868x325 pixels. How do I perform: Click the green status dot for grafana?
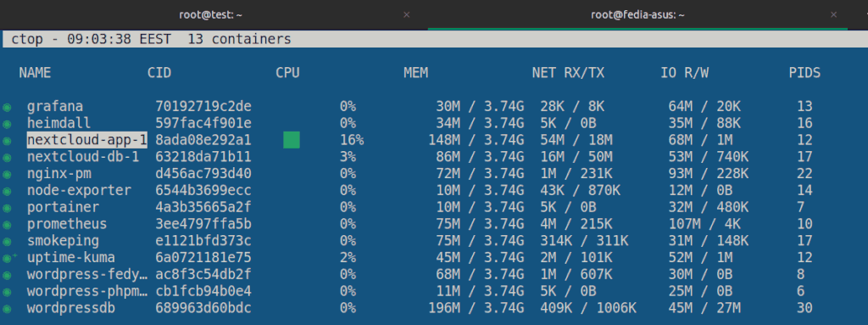click(7, 107)
